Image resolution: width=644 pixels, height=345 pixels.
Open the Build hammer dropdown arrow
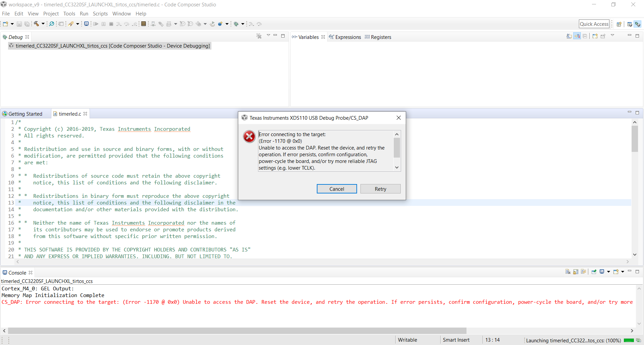43,24
